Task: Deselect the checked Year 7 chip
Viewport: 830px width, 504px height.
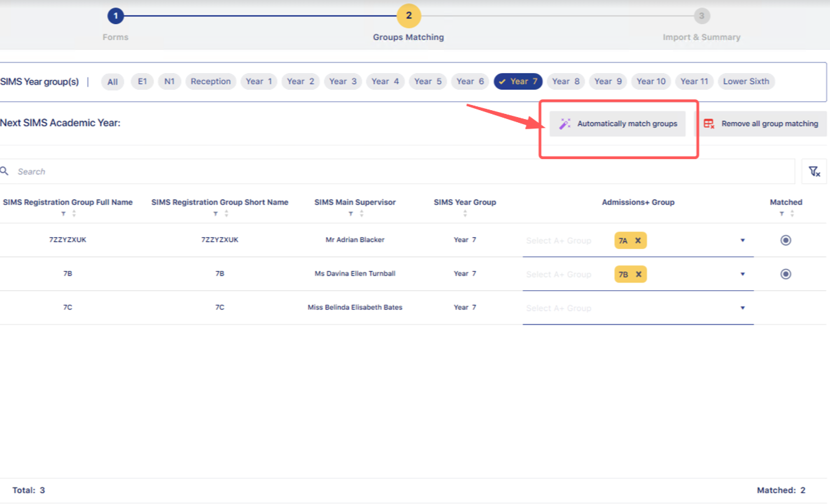Action: point(518,81)
